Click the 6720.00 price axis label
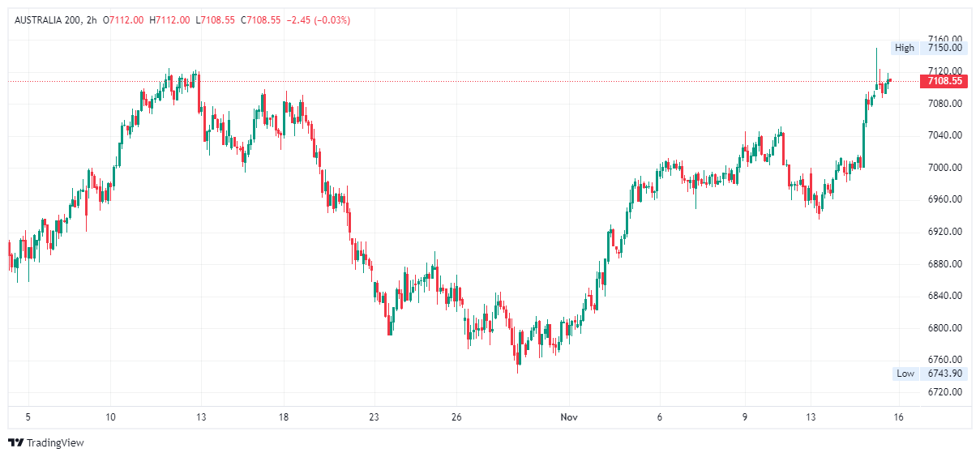 (944, 392)
